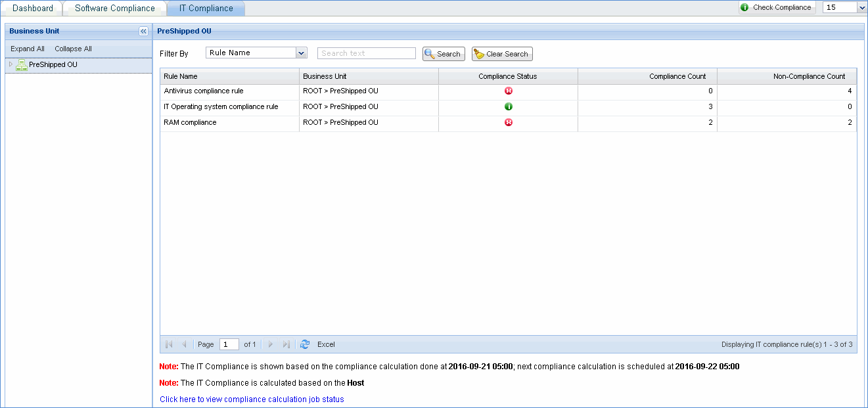Click the refresh icon in the pagination bar
The width and height of the screenshot is (868, 408).
point(304,344)
